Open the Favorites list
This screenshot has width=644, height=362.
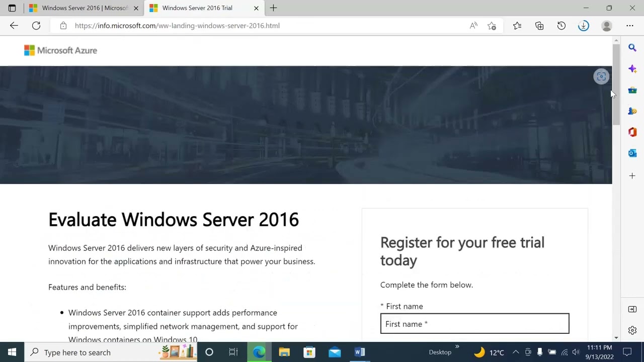tap(517, 26)
